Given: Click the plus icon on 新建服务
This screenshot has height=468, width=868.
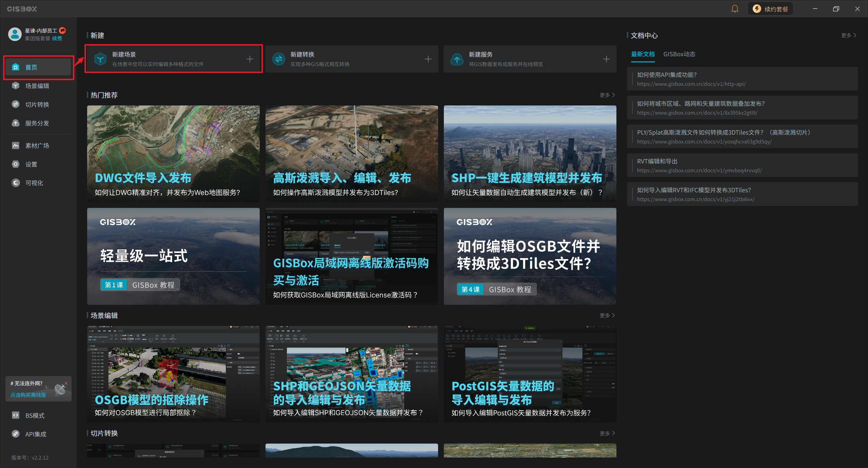Looking at the screenshot, I should tap(607, 59).
